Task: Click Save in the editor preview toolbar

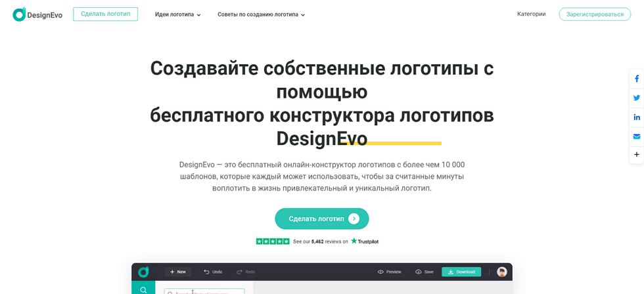Action: coord(425,272)
